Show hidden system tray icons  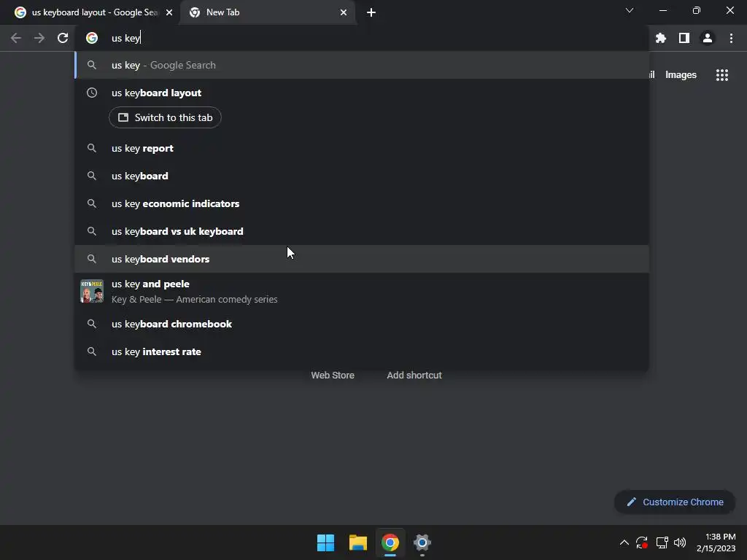(624, 542)
